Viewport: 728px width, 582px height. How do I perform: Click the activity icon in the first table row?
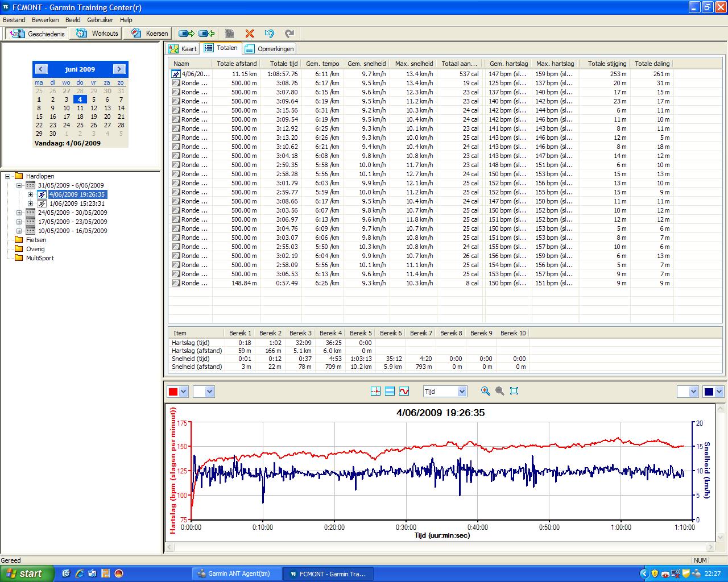tap(176, 74)
